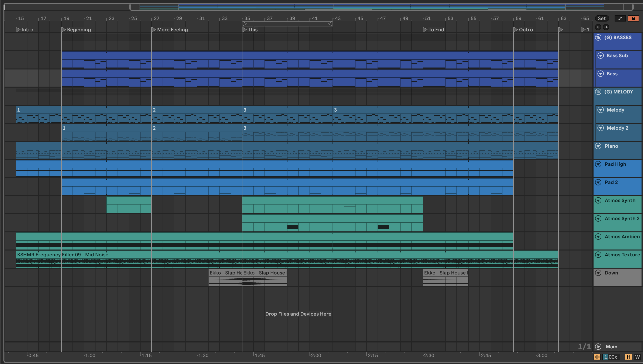Click the Main track play icon

pos(598,346)
